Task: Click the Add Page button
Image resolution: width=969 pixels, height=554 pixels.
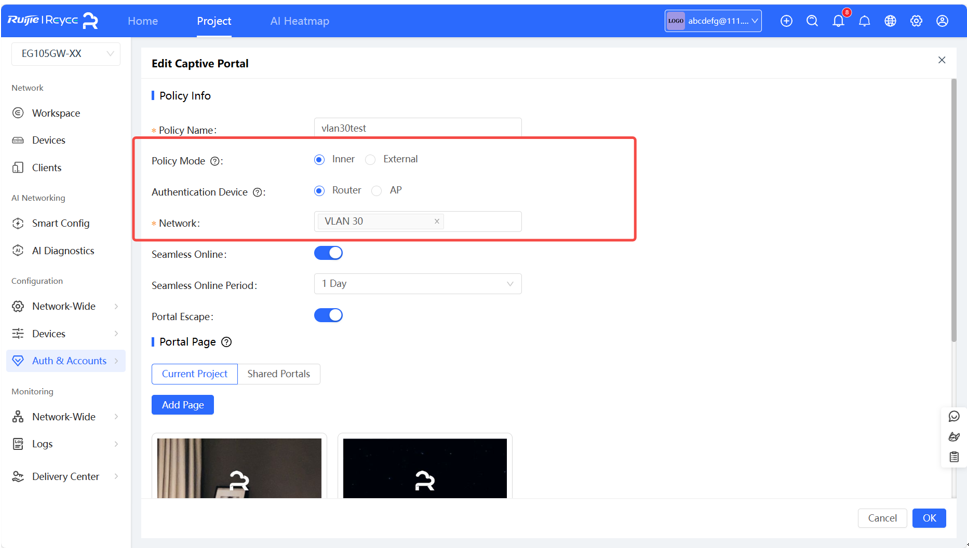Action: click(183, 405)
